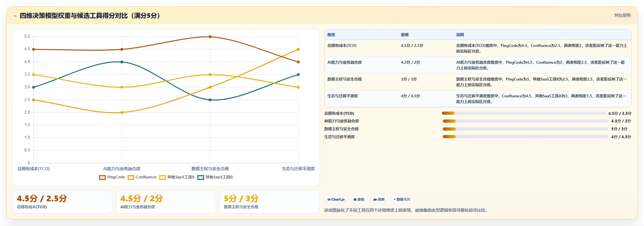Toggle 其他SaaS工具B series in legend

tap(215, 177)
